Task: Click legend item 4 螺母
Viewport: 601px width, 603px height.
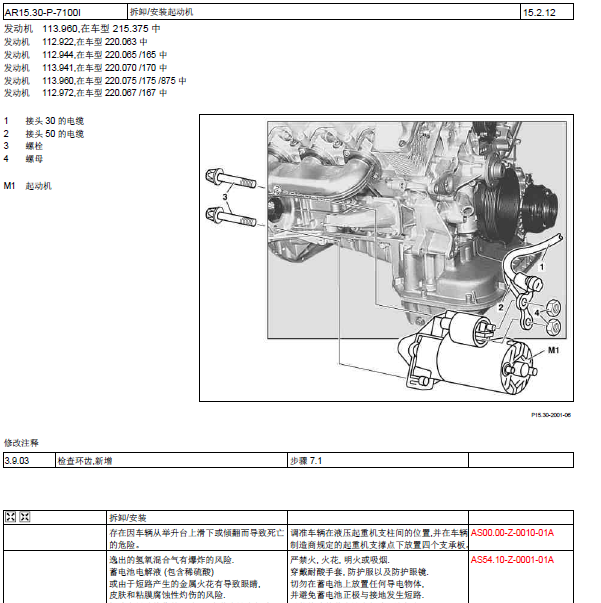Action: pos(23,159)
